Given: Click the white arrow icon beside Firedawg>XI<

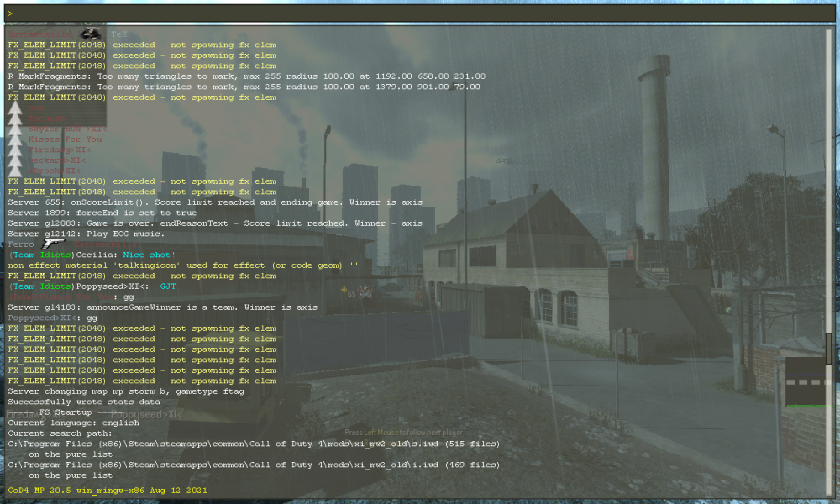Looking at the screenshot, I should [x=15, y=150].
